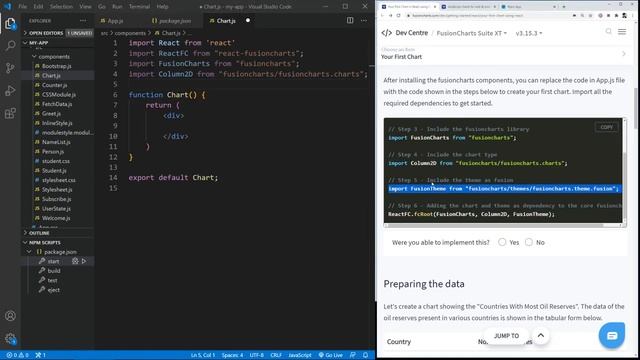The height and width of the screenshot is (360, 640).
Task: Open the Help menu
Action: pyautogui.click(x=162, y=7)
